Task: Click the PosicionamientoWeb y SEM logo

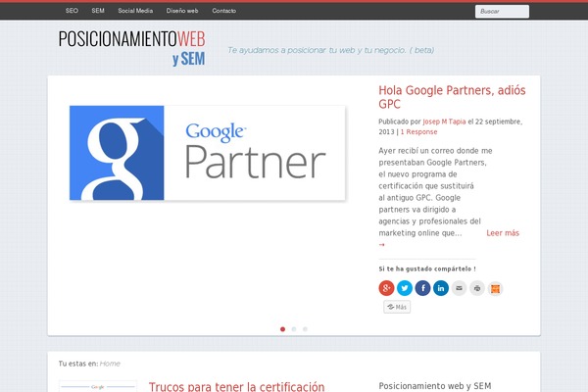Action: (x=132, y=48)
